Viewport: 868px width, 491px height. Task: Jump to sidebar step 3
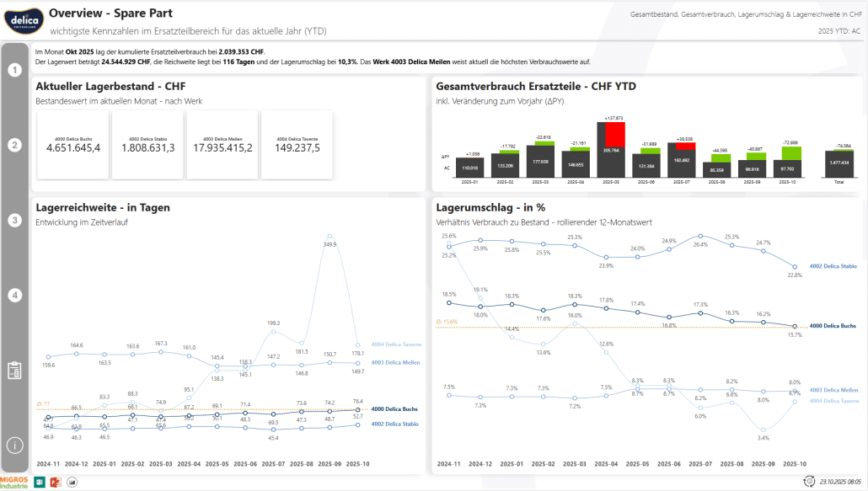point(14,221)
